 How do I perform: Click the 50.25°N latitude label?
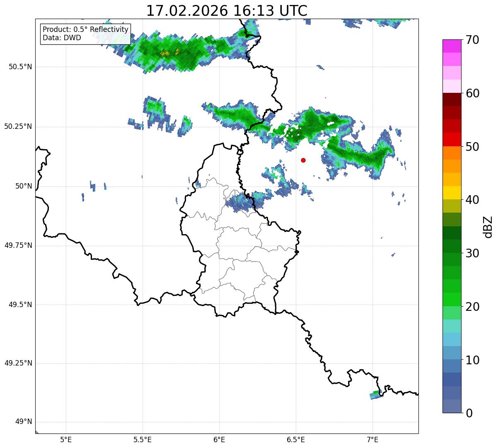(18, 126)
